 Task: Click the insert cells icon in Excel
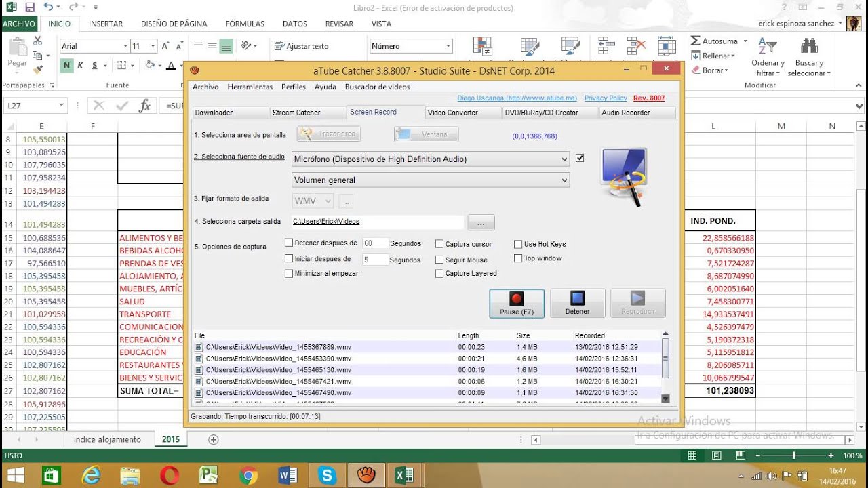coord(606,46)
